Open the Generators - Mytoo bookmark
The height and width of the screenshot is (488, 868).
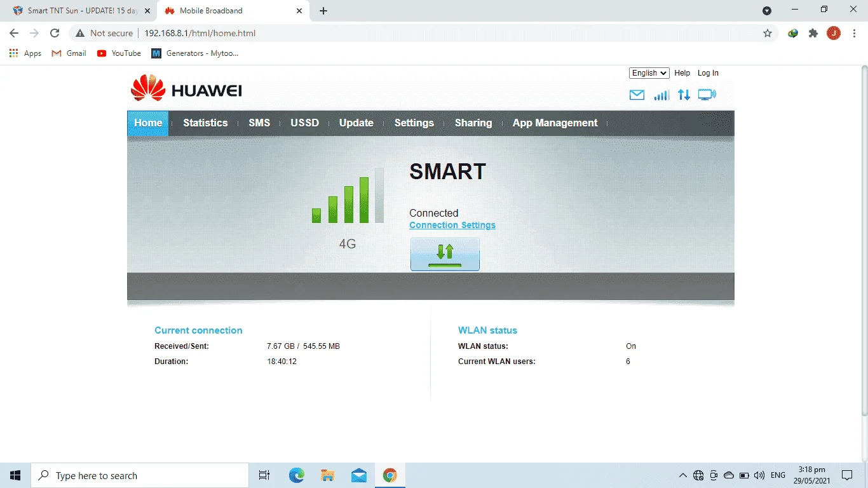coord(195,53)
